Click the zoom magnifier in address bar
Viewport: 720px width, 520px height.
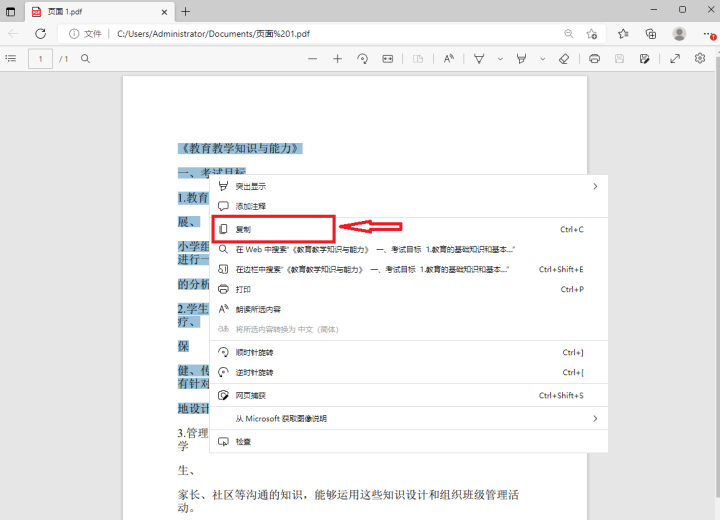[568, 34]
